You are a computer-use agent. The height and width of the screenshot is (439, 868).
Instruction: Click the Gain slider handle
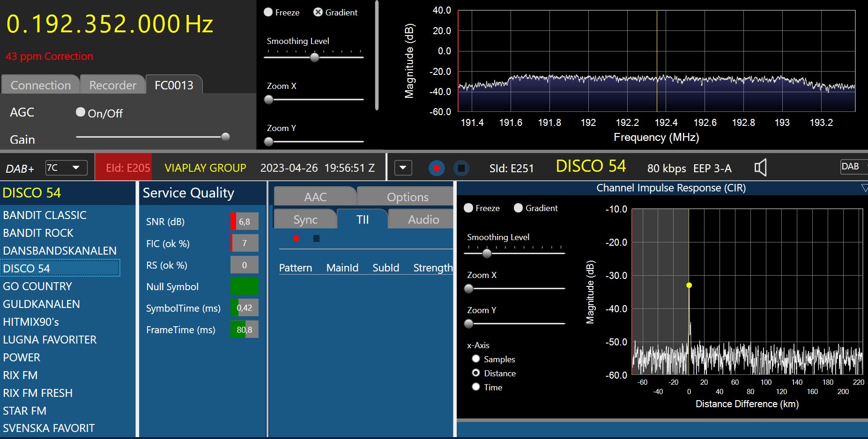(x=225, y=137)
